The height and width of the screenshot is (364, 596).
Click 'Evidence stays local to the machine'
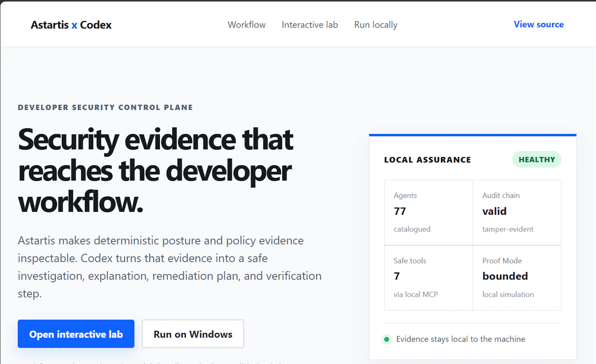point(461,339)
